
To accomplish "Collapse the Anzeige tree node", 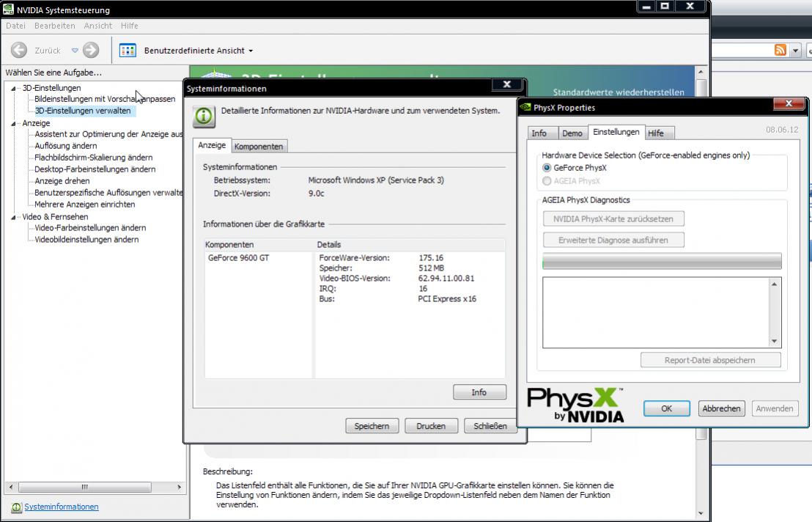I will point(13,124).
